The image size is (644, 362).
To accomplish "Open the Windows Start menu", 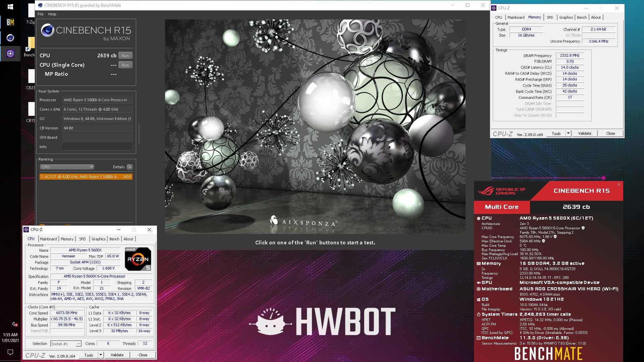I will (x=10, y=7).
